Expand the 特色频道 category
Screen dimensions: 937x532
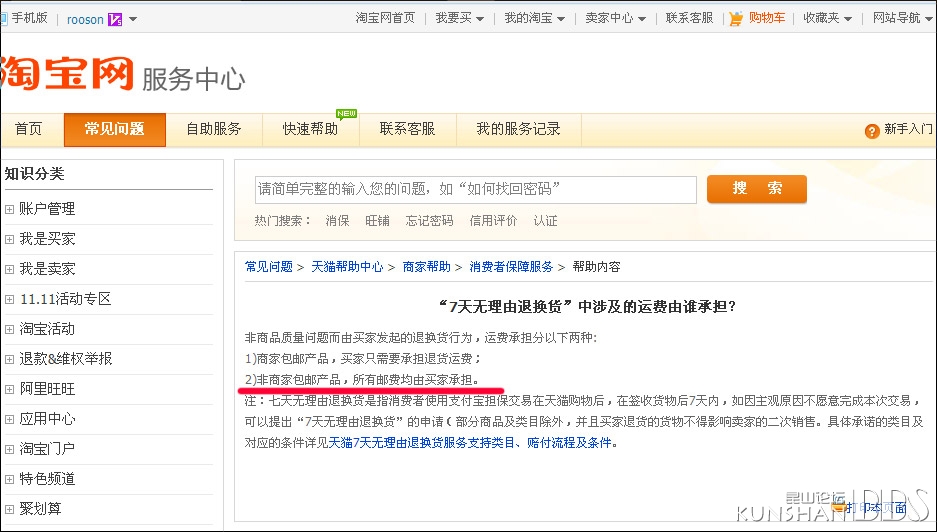(10, 479)
